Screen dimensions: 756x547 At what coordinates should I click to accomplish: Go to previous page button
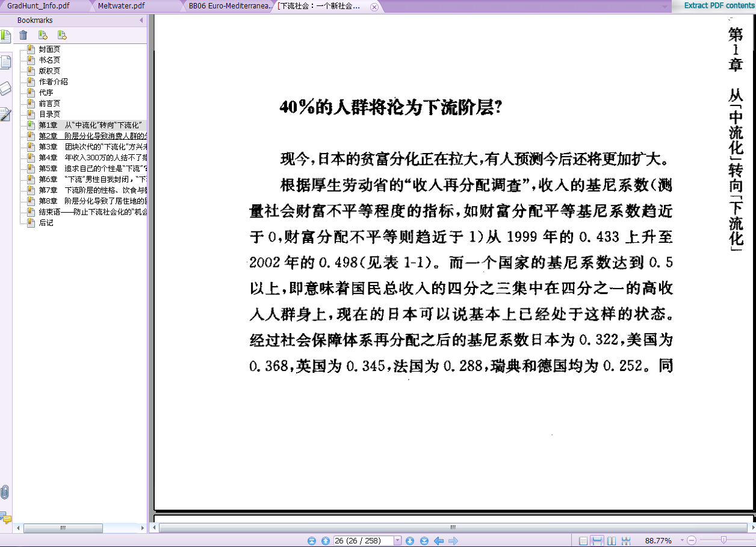pos(326,541)
